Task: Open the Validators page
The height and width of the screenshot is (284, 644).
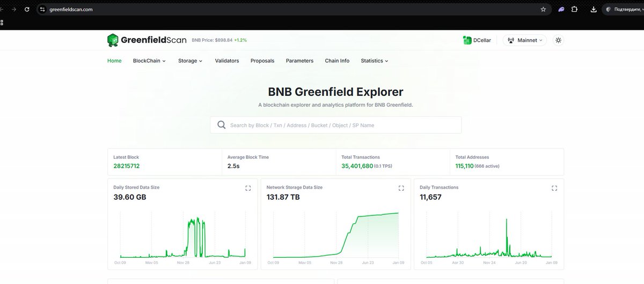Action: 227,61
